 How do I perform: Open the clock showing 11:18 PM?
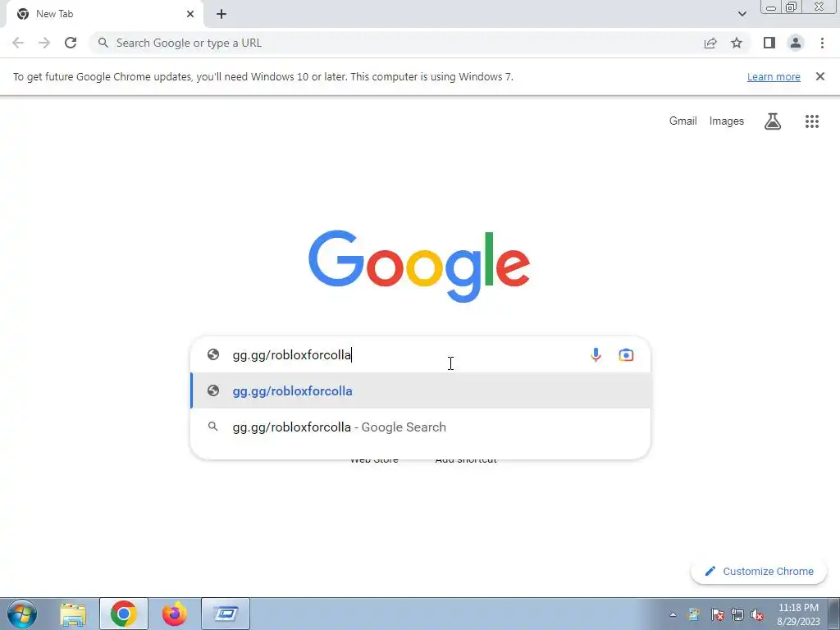tap(798, 614)
